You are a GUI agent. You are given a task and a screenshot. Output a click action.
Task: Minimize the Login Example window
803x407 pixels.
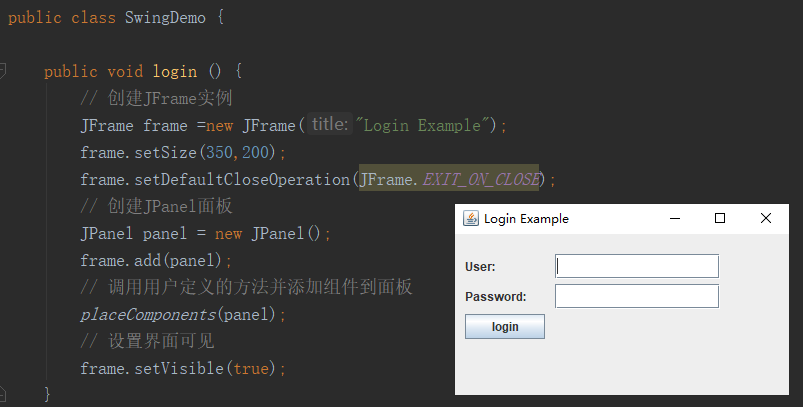[x=675, y=218]
